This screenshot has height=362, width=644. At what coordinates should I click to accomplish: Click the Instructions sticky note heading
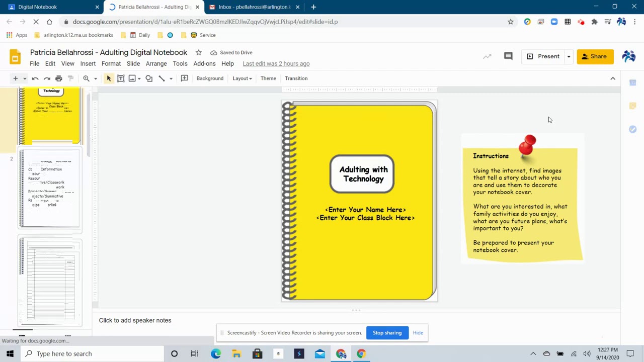(491, 156)
